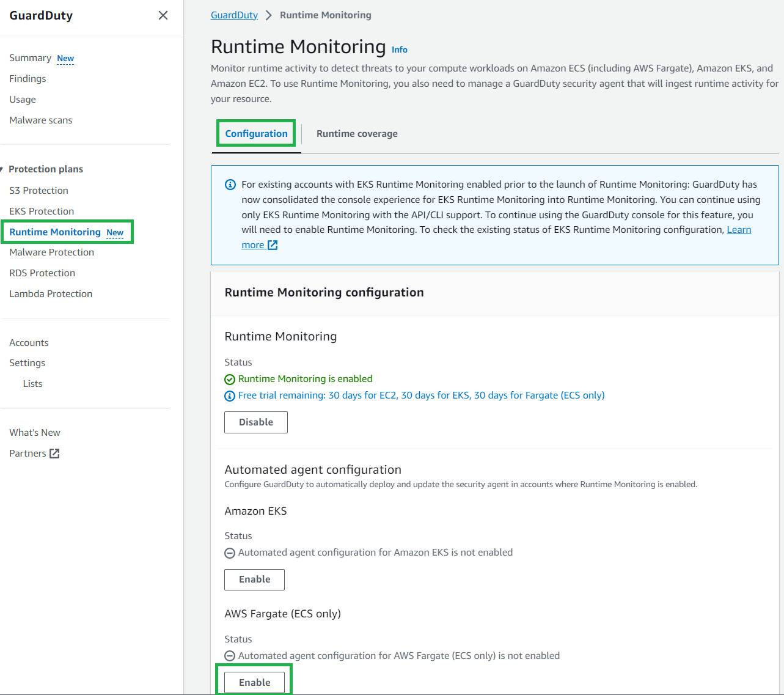Click the not-enabled status icon under AWS Fargate
The image size is (784, 695).
pyautogui.click(x=229, y=655)
